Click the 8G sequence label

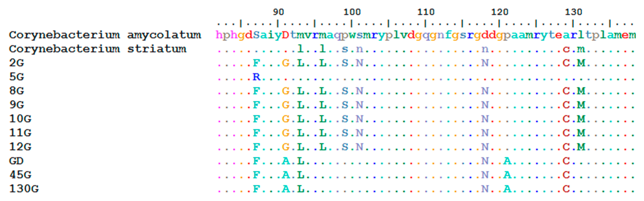coord(17,91)
